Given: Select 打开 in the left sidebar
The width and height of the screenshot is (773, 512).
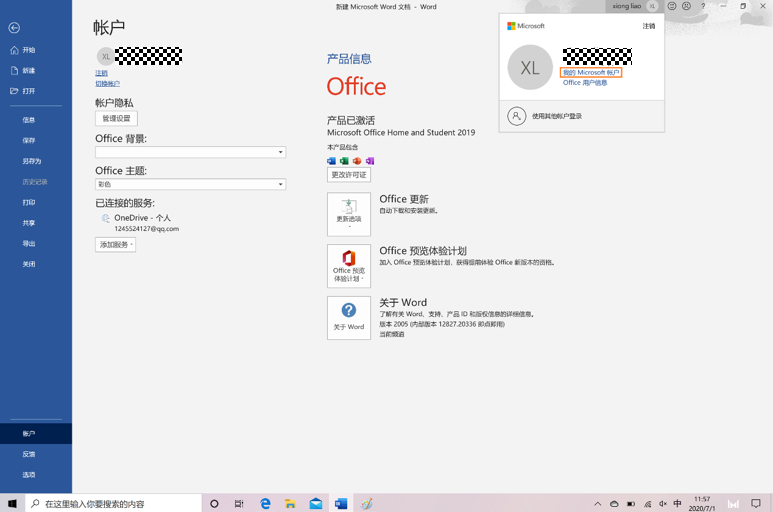Looking at the screenshot, I should click(x=29, y=91).
